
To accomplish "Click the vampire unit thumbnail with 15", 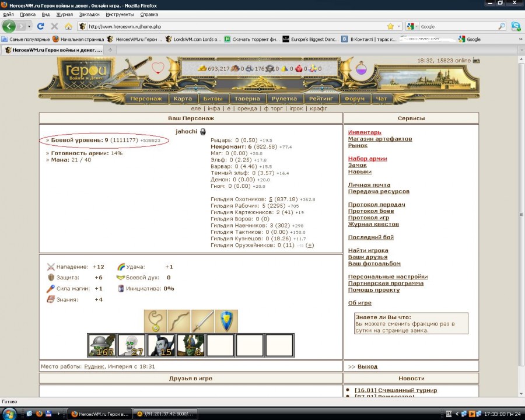I will tap(161, 345).
